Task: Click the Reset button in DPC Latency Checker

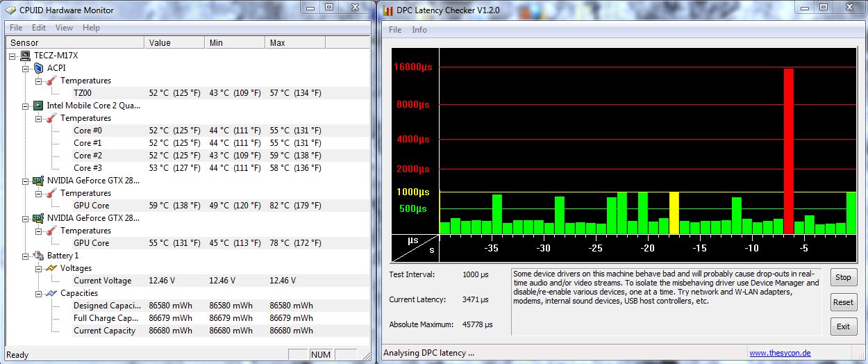Action: (843, 302)
